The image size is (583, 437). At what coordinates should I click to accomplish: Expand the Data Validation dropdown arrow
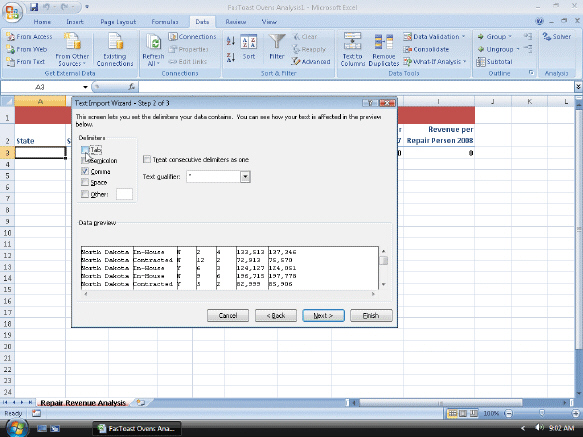[464, 36]
